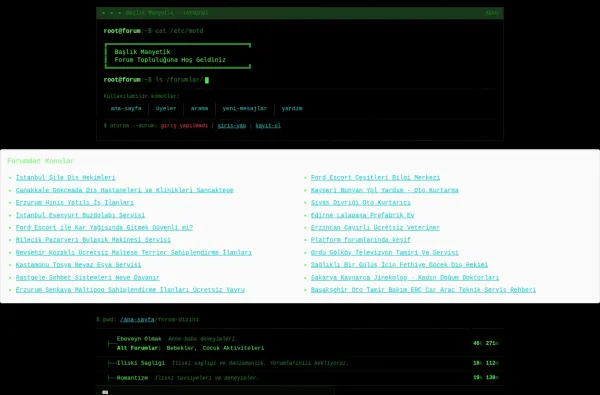This screenshot has width=600, height=395.
Task: Open Sivas Divriği Oto Kurtarıcı topic
Action: [360, 202]
